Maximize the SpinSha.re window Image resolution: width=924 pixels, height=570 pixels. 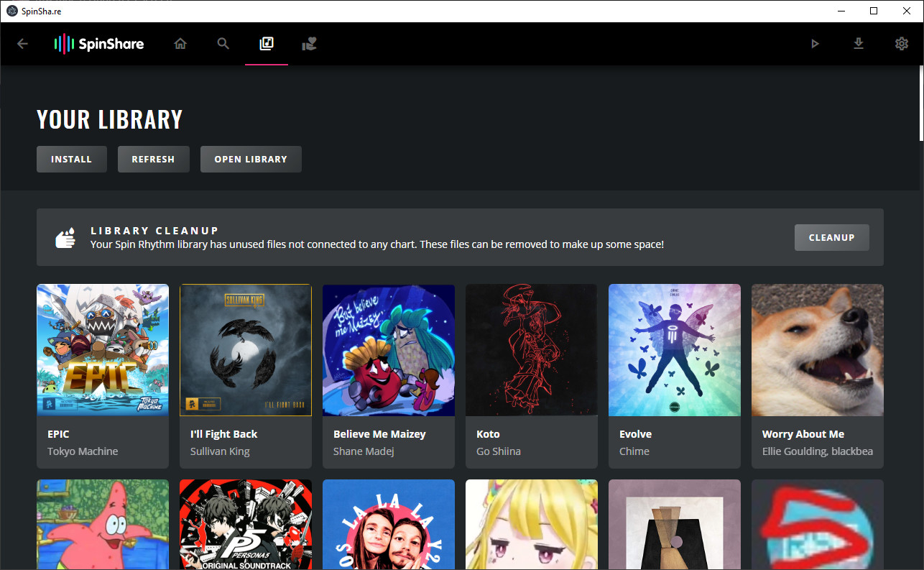click(x=874, y=11)
